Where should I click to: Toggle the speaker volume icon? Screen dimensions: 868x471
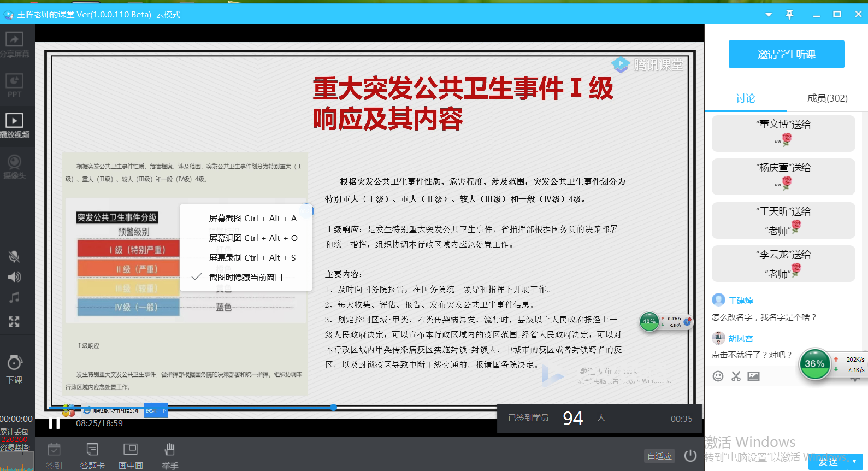pos(14,277)
